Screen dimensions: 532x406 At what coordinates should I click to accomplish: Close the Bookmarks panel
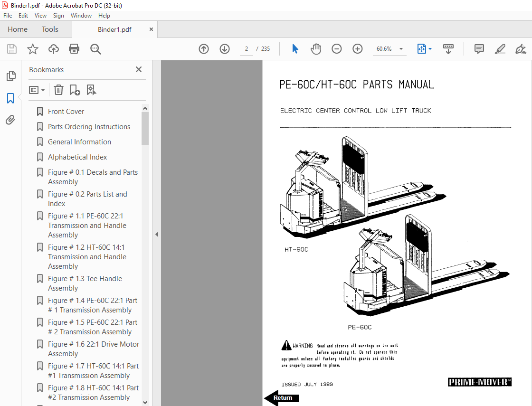point(138,69)
